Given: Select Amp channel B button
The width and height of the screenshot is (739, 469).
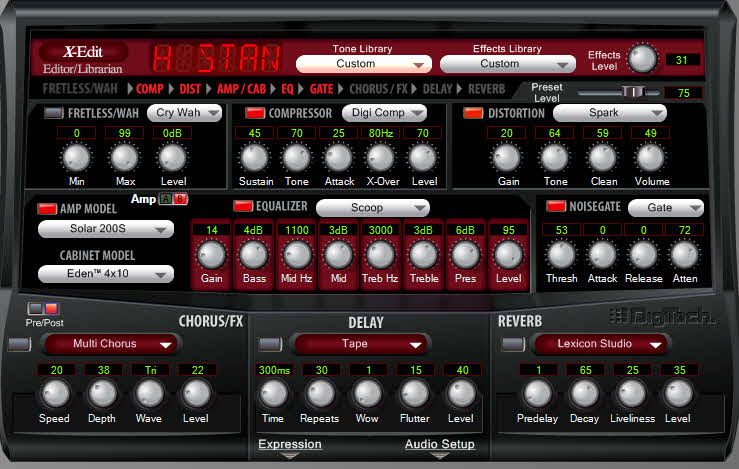Looking at the screenshot, I should point(180,199).
